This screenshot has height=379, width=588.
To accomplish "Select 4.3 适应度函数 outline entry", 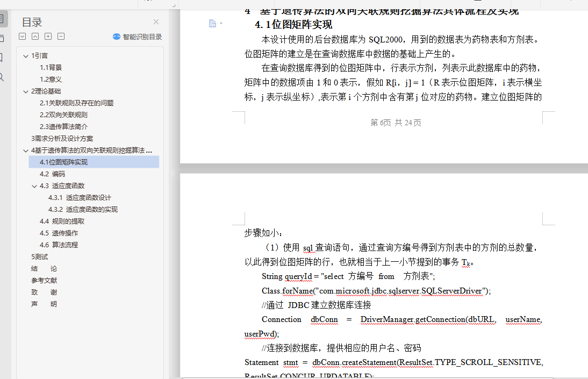I will tap(62, 186).
